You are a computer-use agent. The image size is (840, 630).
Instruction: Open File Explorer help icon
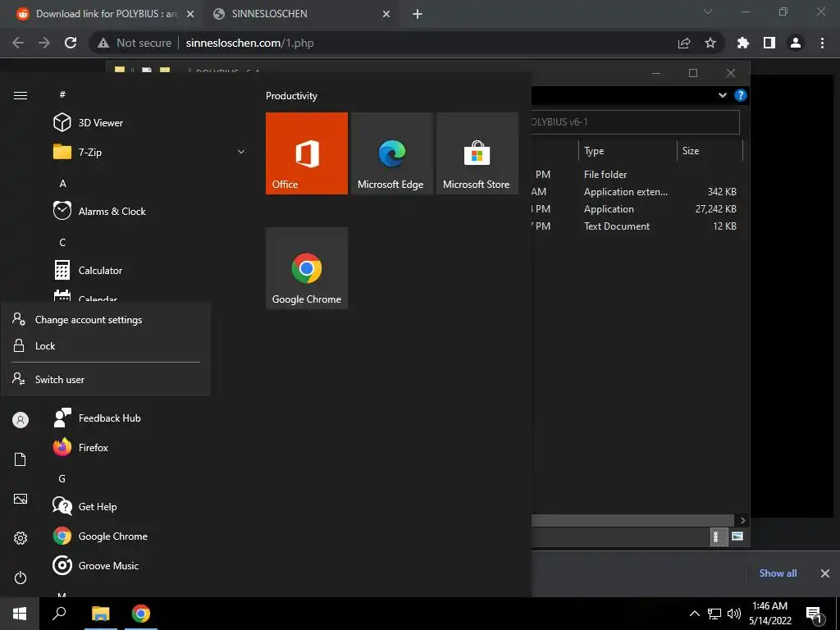coord(741,95)
